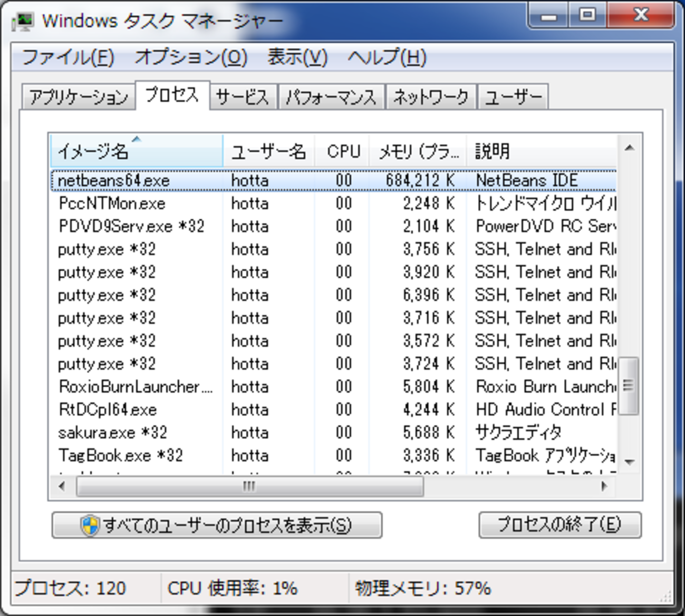
Task: Open the ヘルプ(H) menu
Action: tap(387, 57)
